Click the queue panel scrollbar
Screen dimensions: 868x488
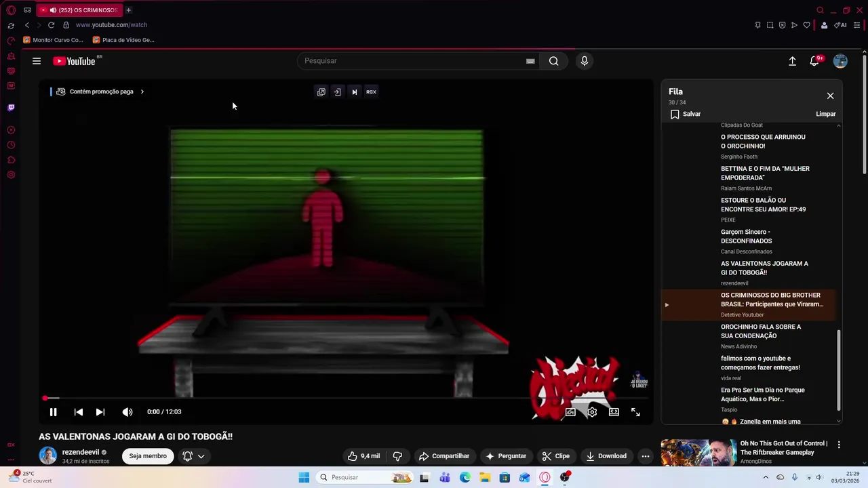click(839, 369)
